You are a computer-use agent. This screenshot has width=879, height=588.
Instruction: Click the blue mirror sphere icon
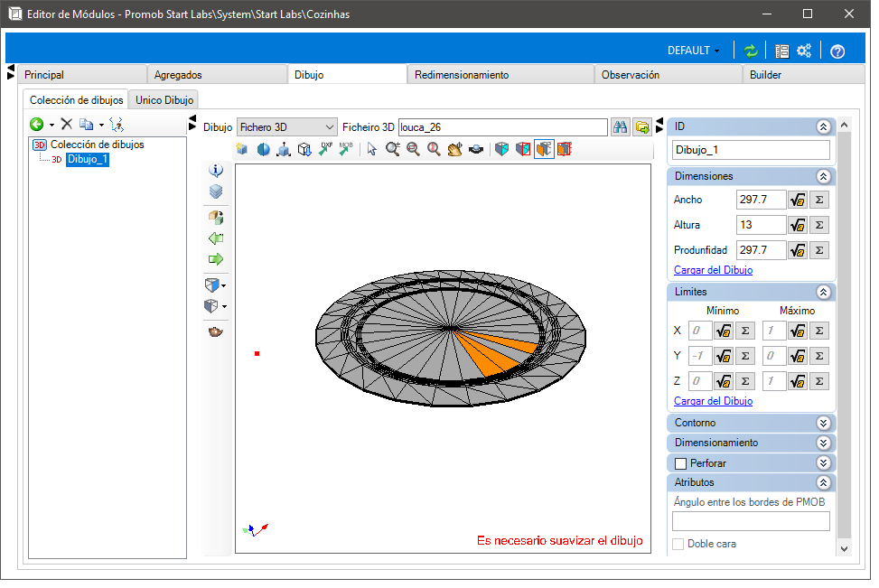click(263, 149)
